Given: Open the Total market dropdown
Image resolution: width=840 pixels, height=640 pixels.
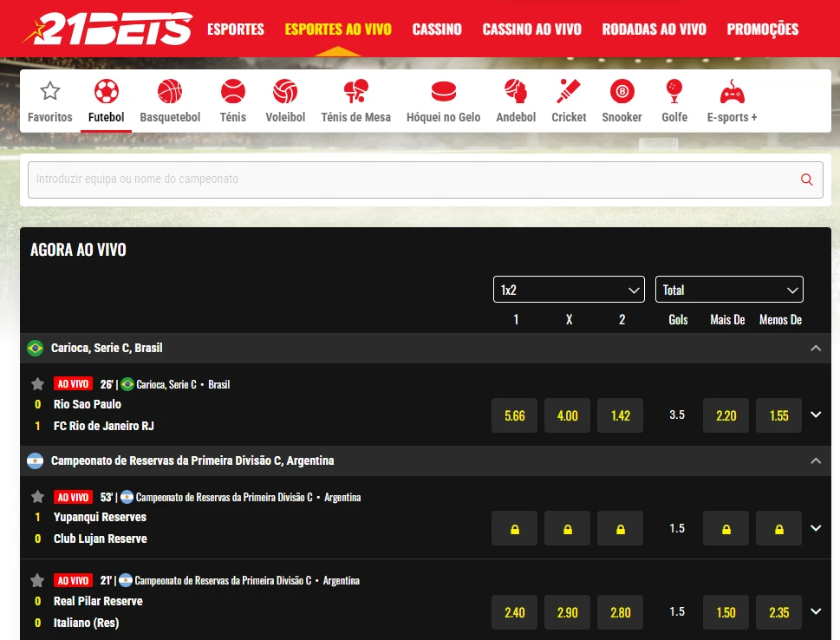Looking at the screenshot, I should (729, 289).
